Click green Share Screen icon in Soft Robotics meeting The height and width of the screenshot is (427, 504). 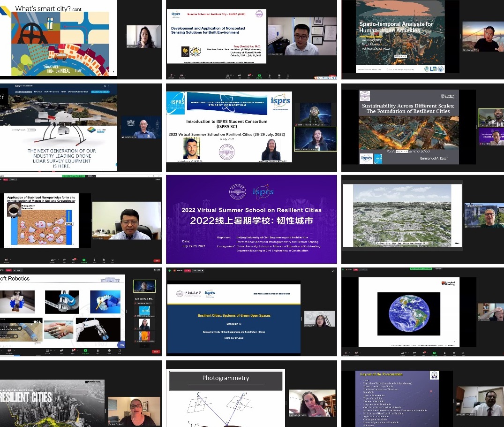85,351
